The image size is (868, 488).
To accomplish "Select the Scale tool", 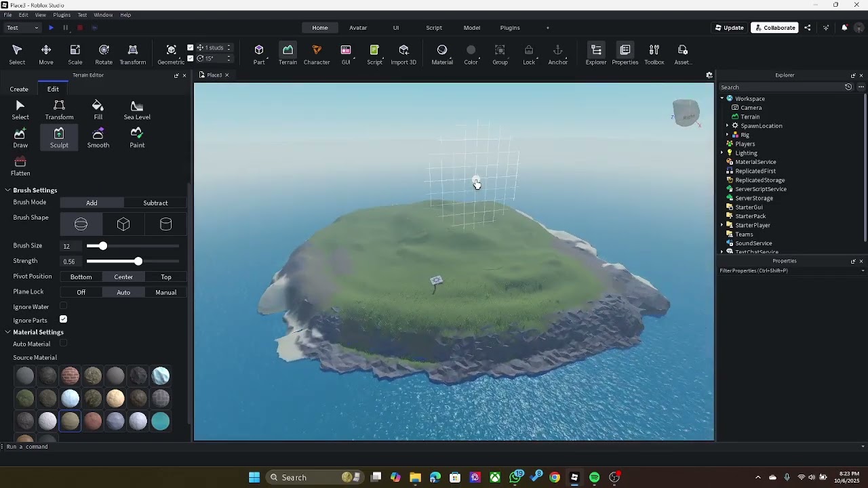I will pyautogui.click(x=75, y=54).
